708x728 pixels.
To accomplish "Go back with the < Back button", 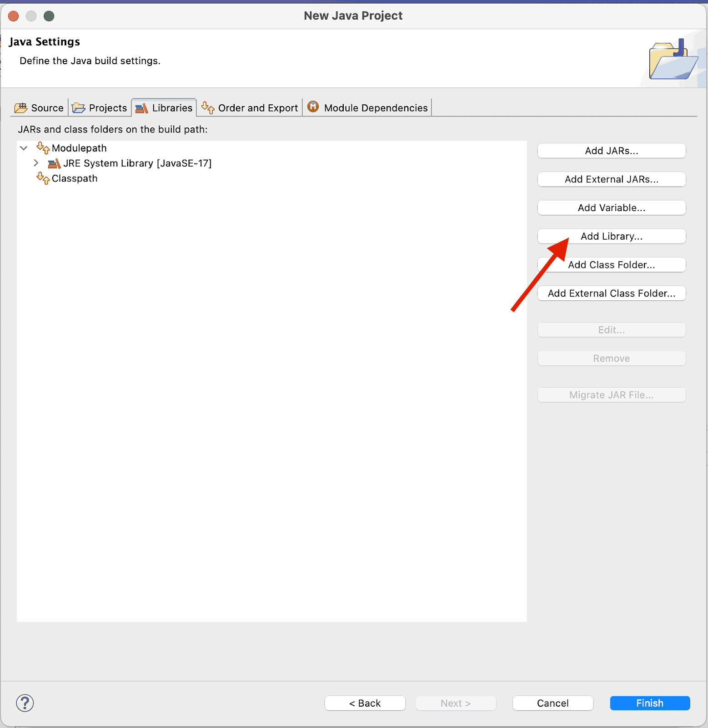I will [x=365, y=703].
